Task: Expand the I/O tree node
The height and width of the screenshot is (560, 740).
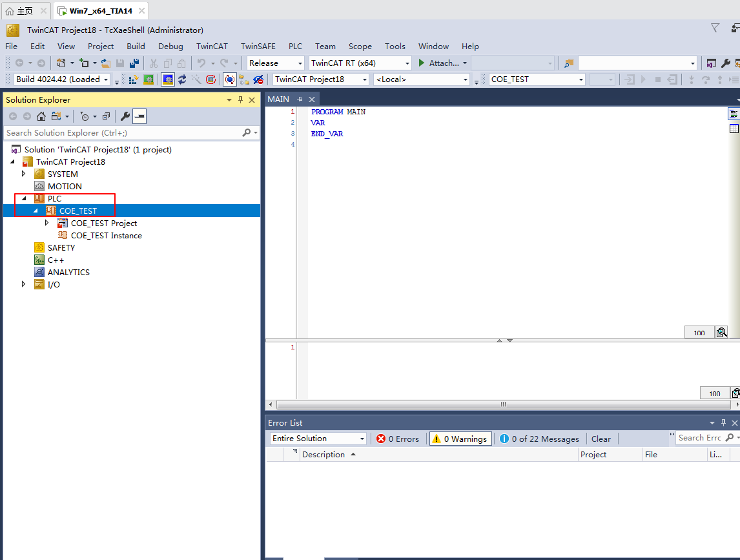Action: (24, 284)
